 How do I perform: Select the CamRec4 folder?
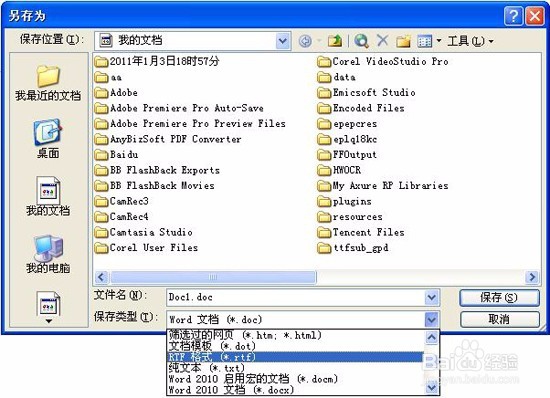(122, 216)
